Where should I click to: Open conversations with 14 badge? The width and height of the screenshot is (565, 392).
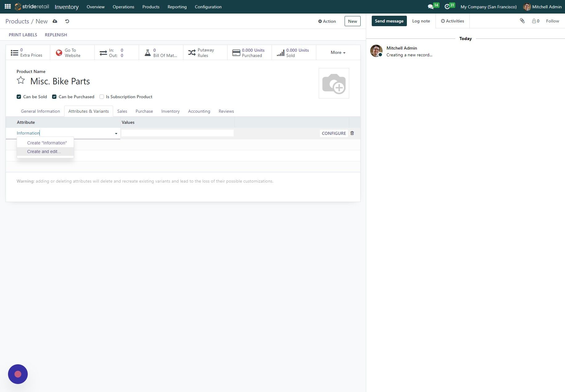point(433,6)
